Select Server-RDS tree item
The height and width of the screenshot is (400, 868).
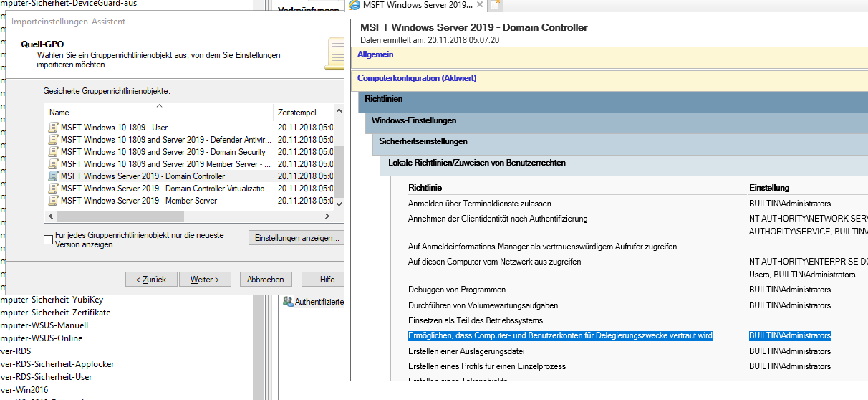coord(15,351)
